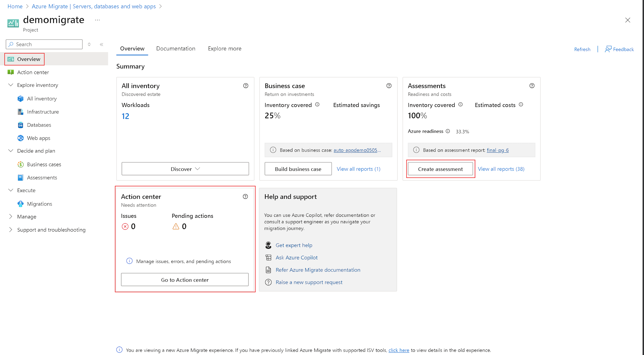Click the Azure readiness info icon

tap(448, 131)
